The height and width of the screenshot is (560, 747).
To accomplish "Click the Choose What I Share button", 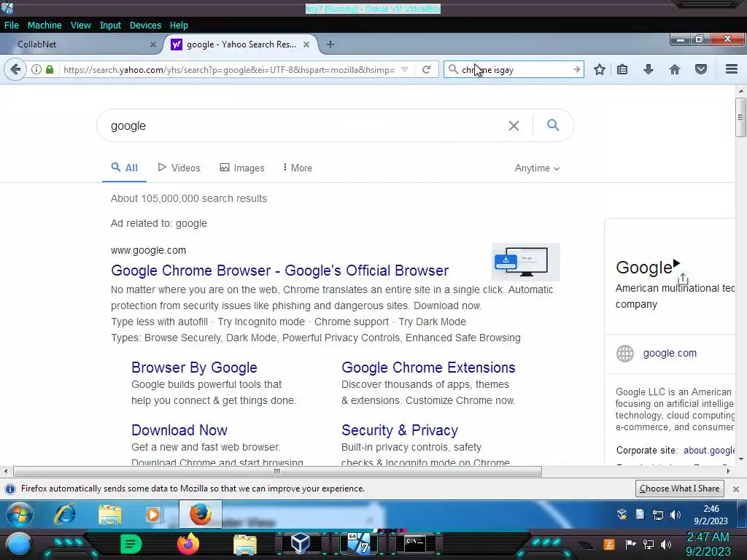I will coord(679,489).
